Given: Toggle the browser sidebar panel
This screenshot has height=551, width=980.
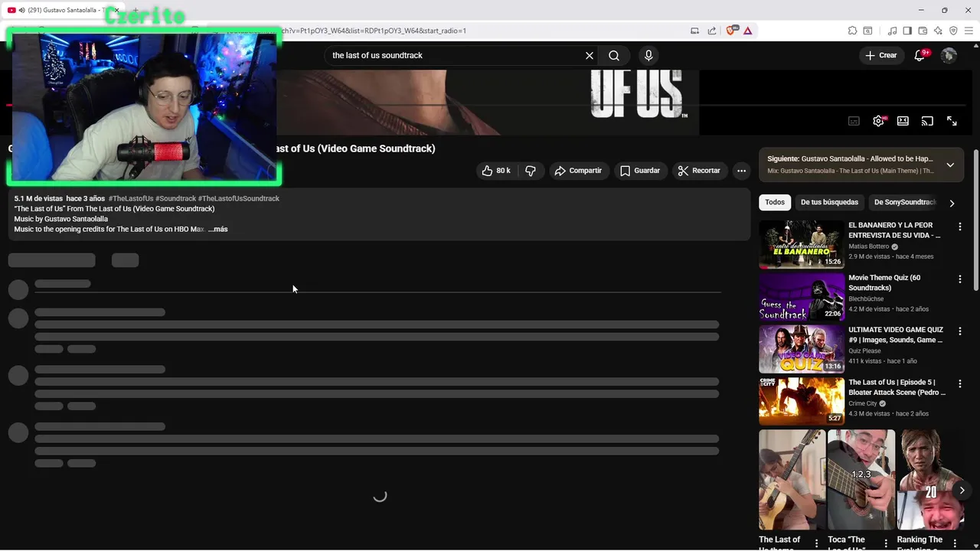Looking at the screenshot, I should pyautogui.click(x=907, y=31).
